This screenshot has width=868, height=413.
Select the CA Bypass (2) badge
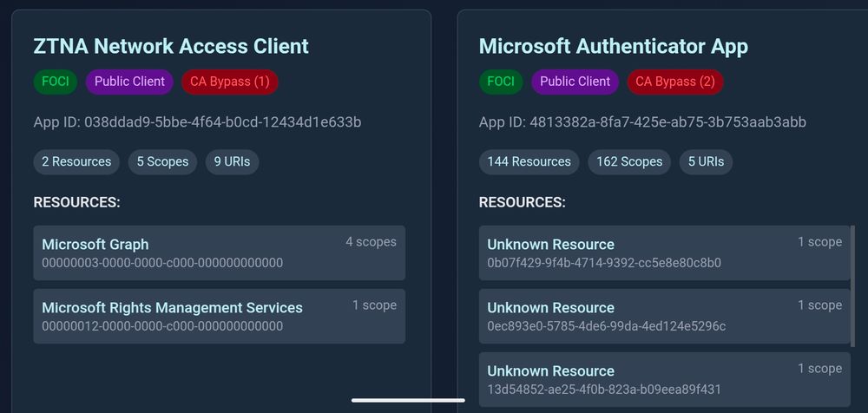tap(675, 82)
